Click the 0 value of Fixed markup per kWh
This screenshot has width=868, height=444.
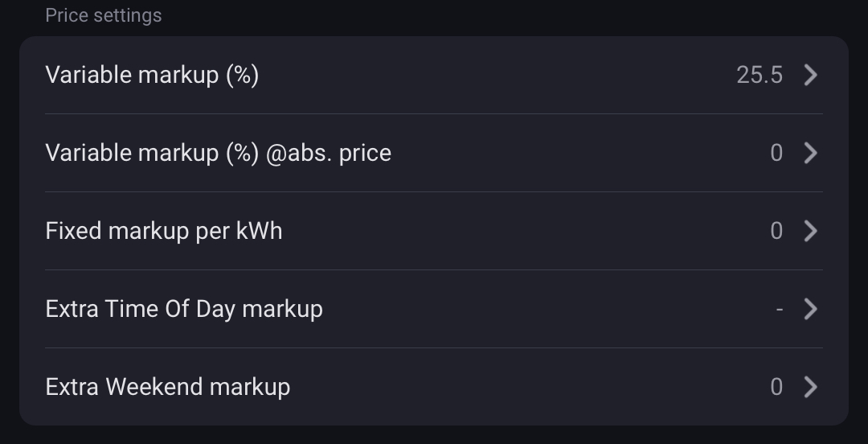click(776, 231)
